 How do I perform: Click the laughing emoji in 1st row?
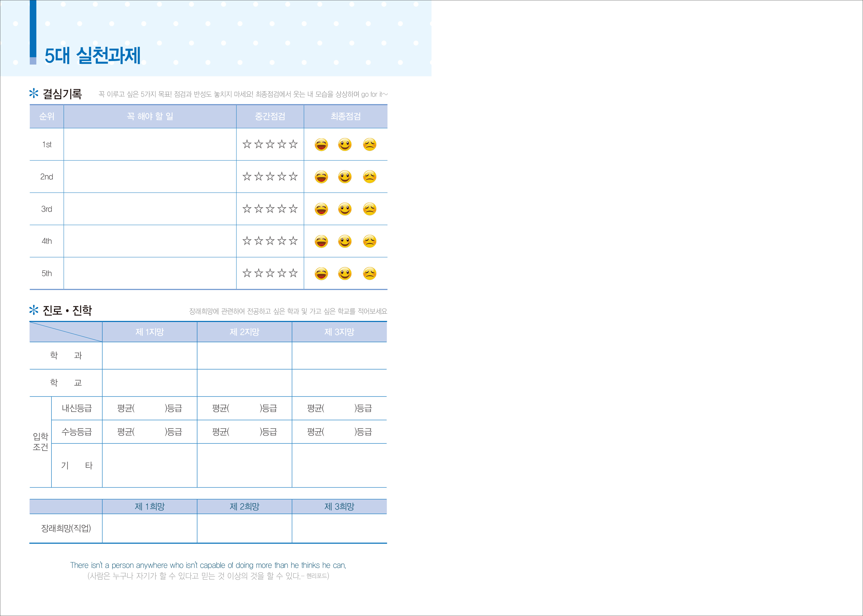(x=321, y=145)
